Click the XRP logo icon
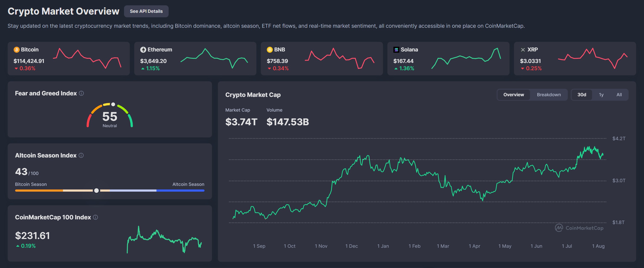The image size is (644, 268). coord(523,50)
